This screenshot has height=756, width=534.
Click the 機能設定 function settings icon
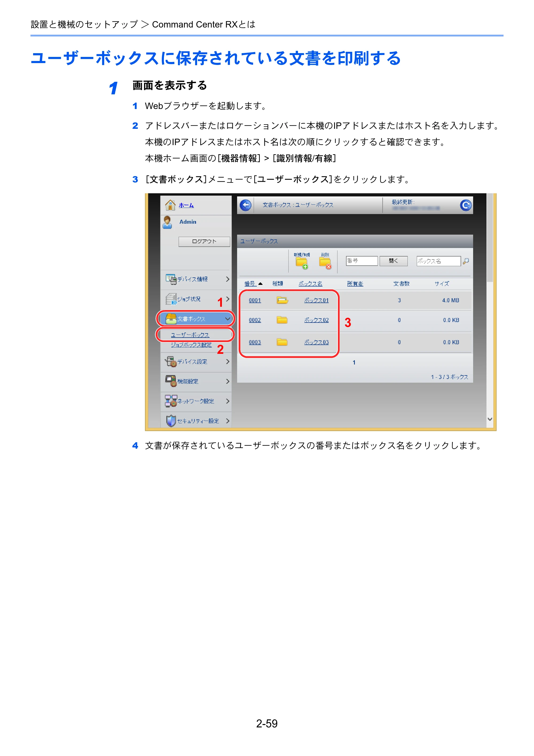point(171,381)
